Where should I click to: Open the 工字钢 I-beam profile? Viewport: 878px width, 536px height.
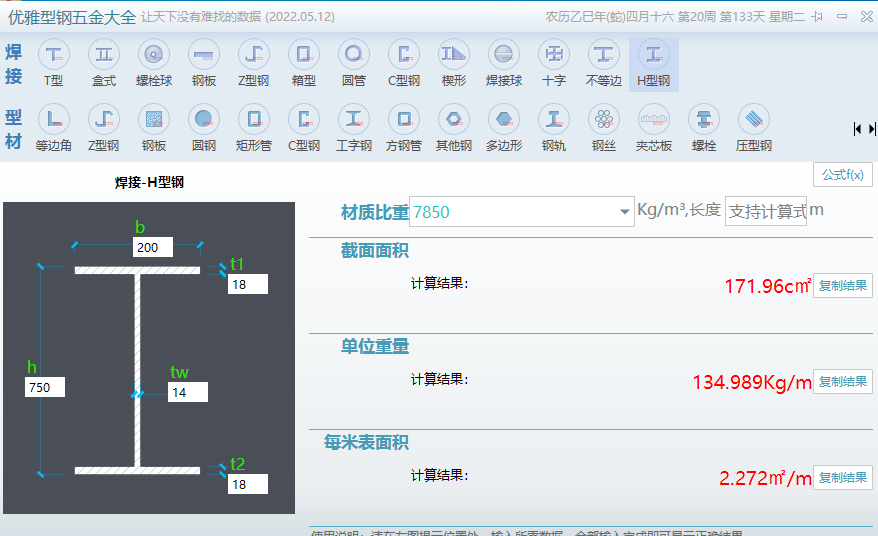pos(354,128)
